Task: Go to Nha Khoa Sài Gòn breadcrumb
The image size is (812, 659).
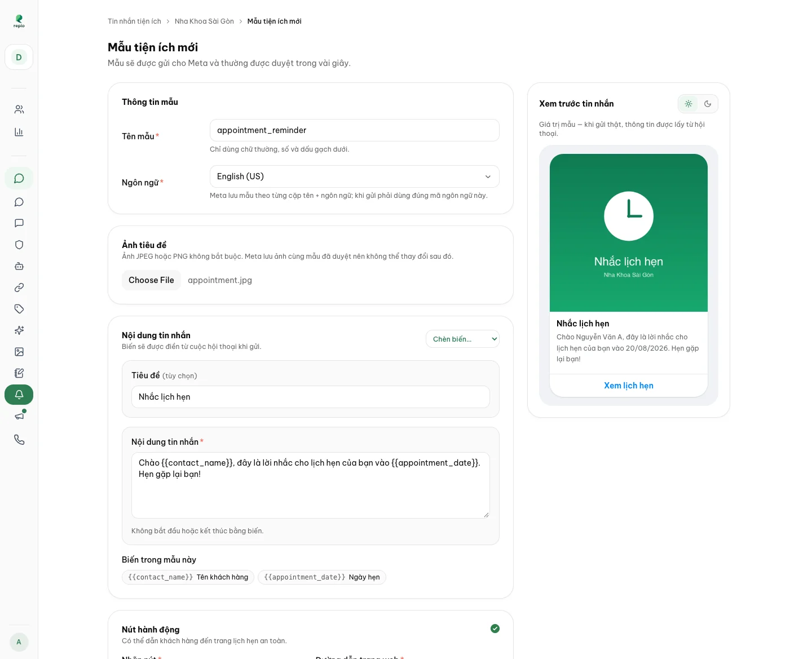Action: click(204, 21)
